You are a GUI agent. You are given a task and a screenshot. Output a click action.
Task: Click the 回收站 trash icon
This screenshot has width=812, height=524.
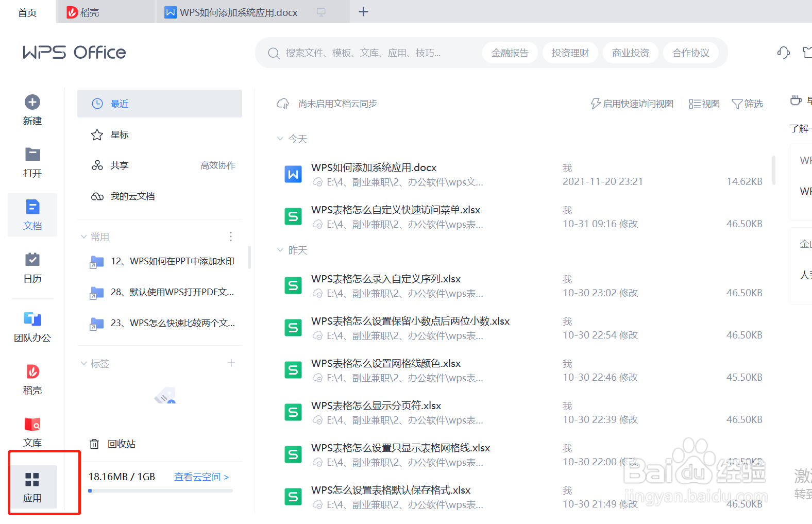coord(94,444)
